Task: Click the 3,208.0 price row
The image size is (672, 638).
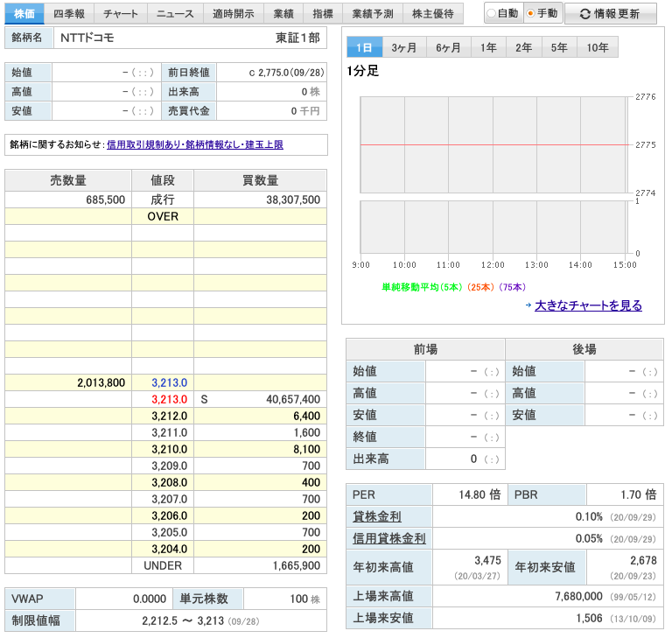Action: click(166, 482)
